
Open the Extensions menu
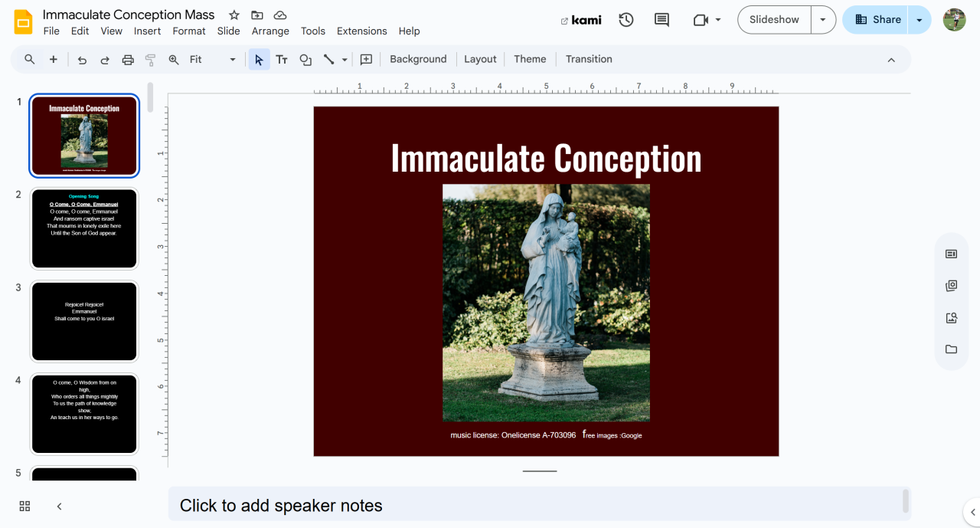click(x=361, y=31)
